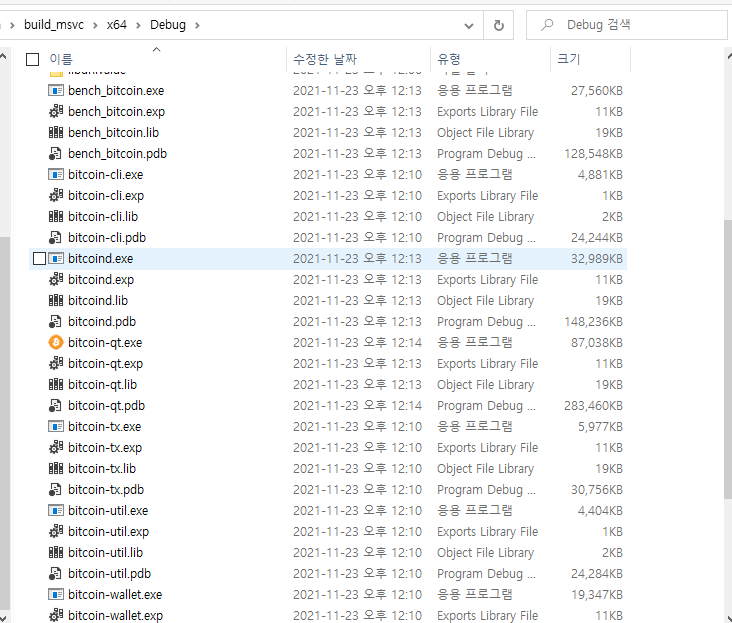Viewport: 732px width, 623px height.
Task: Select the bitcoin-wallet.exe file name
Action: point(115,595)
